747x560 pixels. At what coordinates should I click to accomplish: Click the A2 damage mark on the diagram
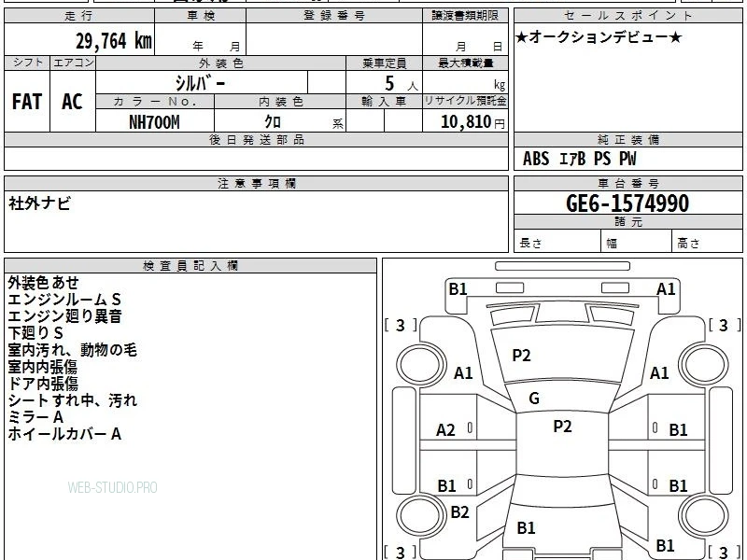click(446, 430)
